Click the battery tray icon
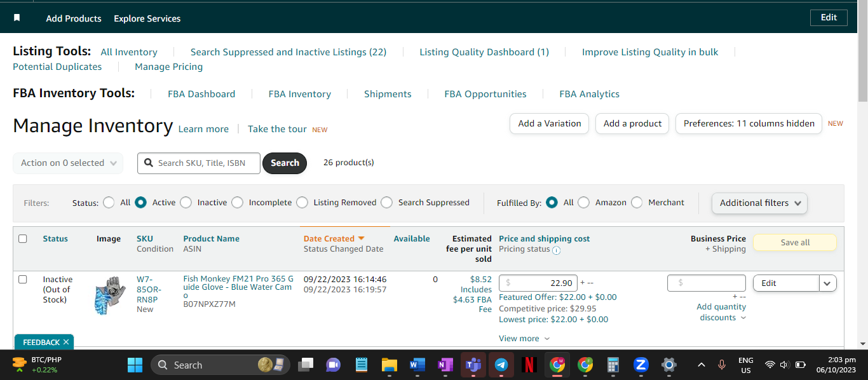The image size is (868, 380). click(x=801, y=365)
